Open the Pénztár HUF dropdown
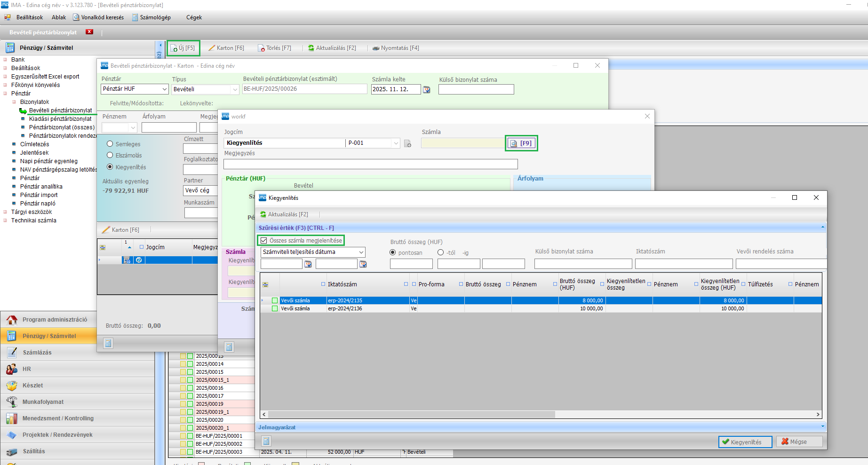The image size is (868, 465). tap(164, 89)
